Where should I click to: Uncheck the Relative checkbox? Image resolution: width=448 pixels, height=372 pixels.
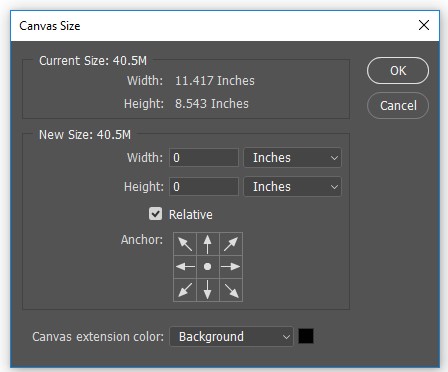point(155,214)
